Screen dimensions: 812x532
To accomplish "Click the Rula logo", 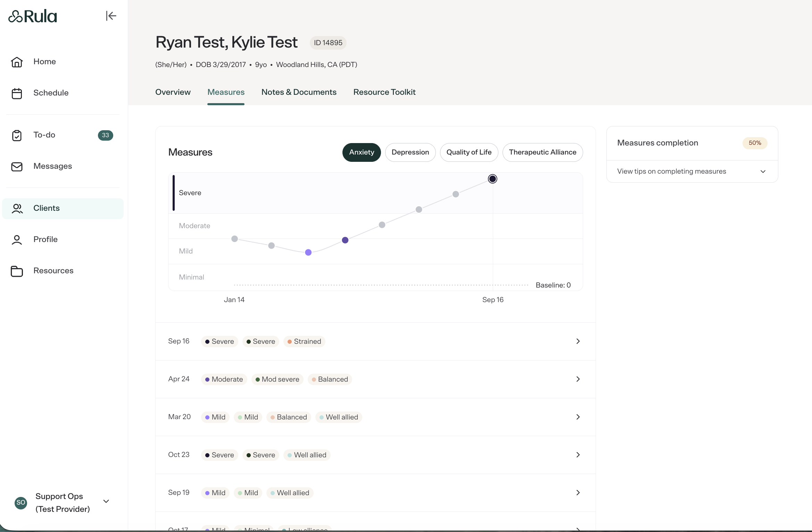I will point(33,16).
